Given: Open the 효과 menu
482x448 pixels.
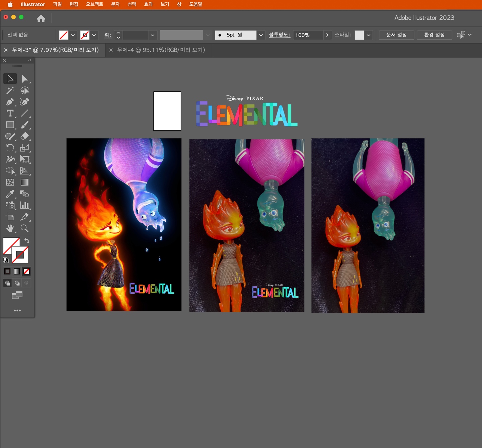Looking at the screenshot, I should click(x=148, y=4).
